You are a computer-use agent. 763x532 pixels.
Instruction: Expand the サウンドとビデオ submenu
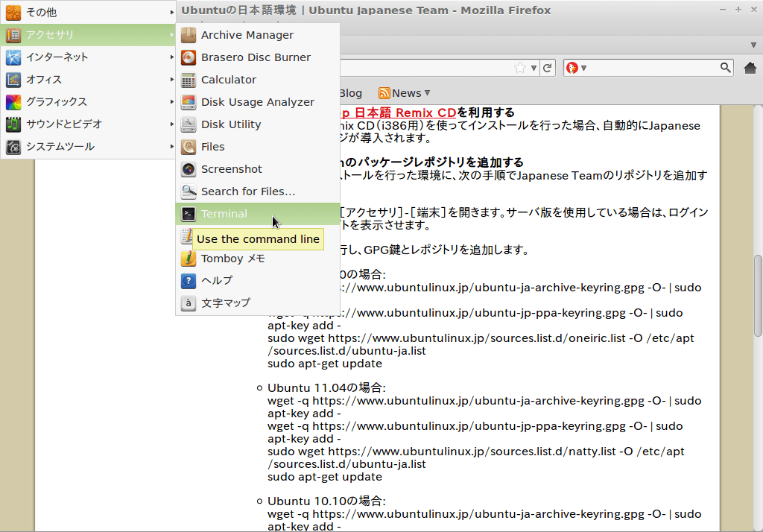point(172,124)
